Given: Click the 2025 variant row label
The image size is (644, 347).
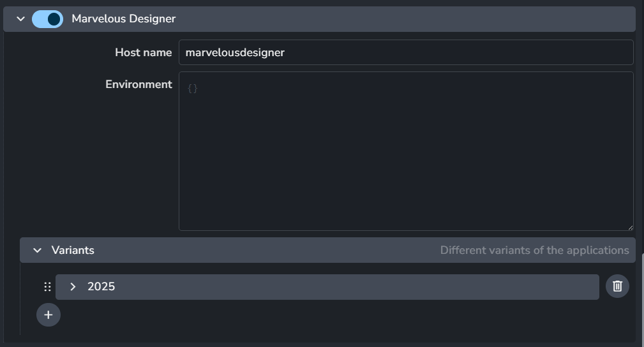Looking at the screenshot, I should pyautogui.click(x=101, y=286).
